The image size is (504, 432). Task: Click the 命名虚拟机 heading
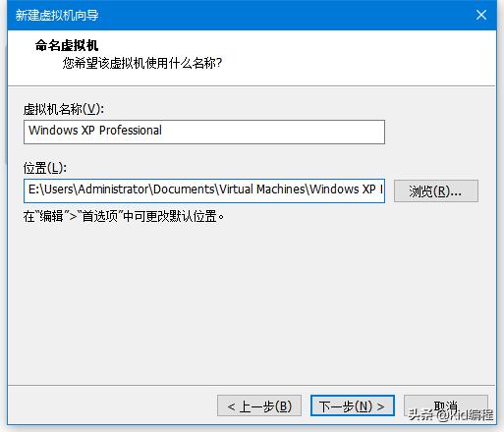67,45
